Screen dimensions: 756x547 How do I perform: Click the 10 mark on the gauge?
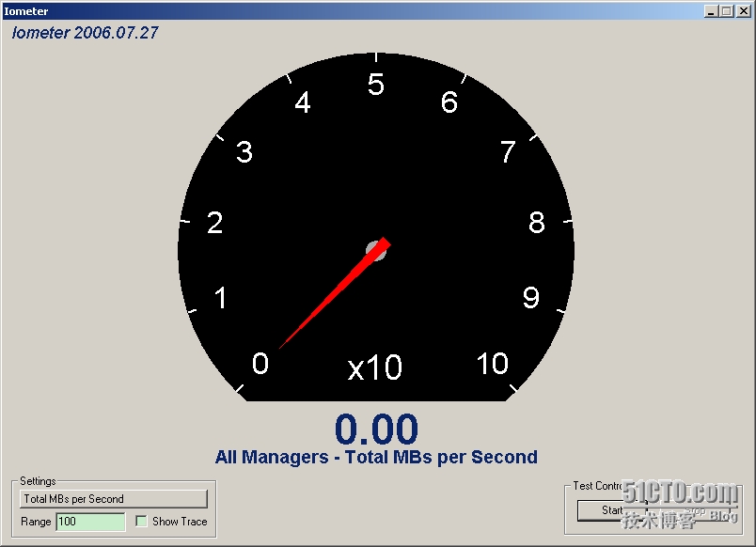[x=493, y=364]
